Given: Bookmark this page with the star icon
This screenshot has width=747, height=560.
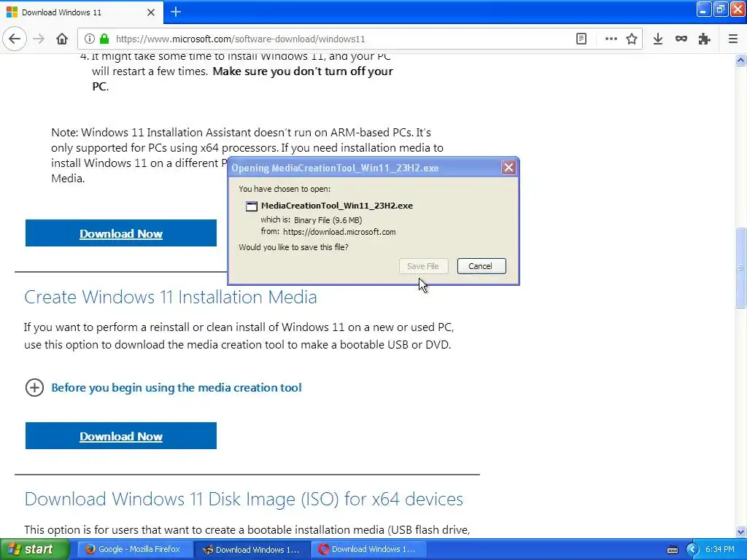Looking at the screenshot, I should pyautogui.click(x=632, y=39).
